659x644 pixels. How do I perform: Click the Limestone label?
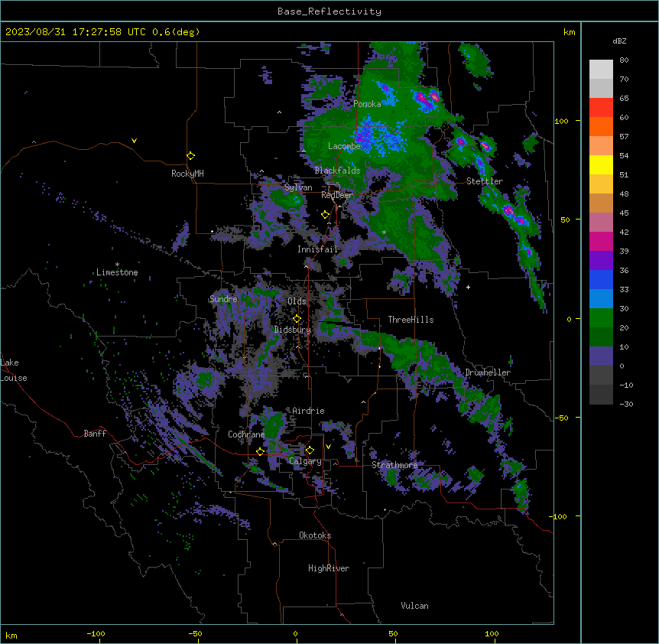click(x=117, y=272)
